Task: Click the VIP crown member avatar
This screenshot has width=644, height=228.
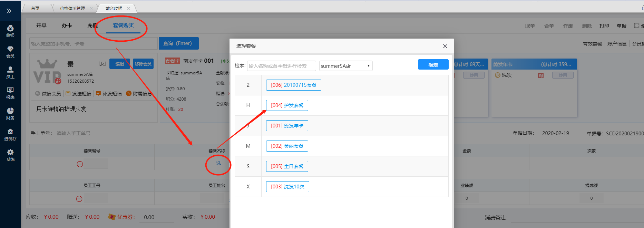Action: tap(47, 72)
